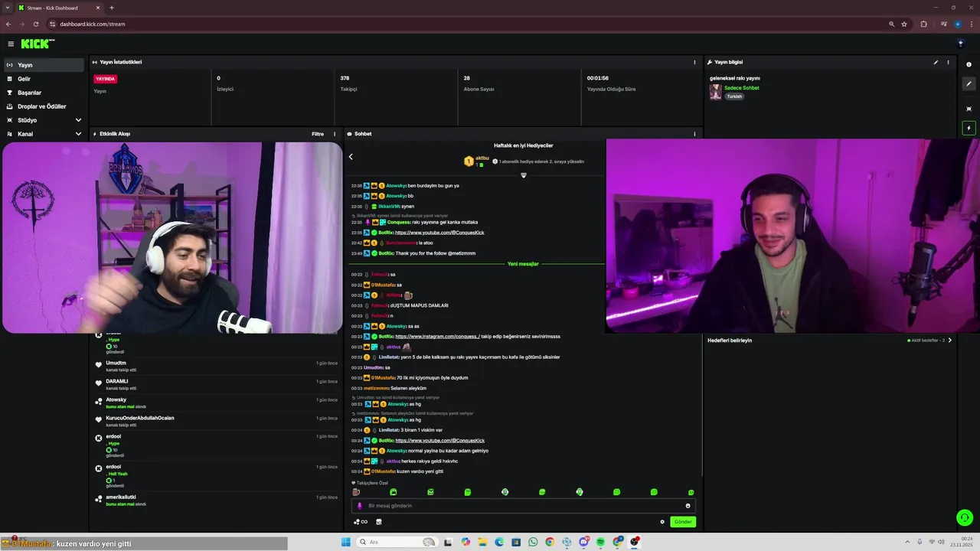Collapse the Haftalık en iyi Hediyeciler banner
Viewport: 980px width, 551px height.
tap(524, 175)
